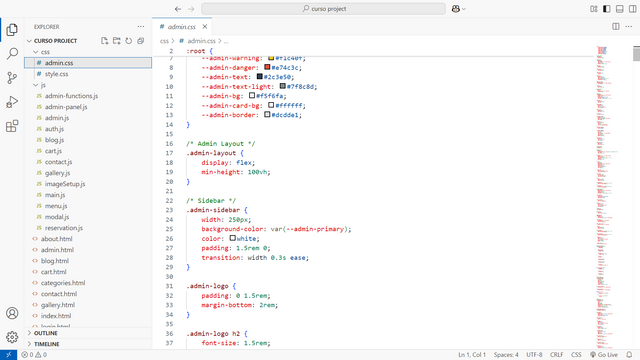Click the css breadcrumb segment
This screenshot has height=360, width=640.
[164, 41]
